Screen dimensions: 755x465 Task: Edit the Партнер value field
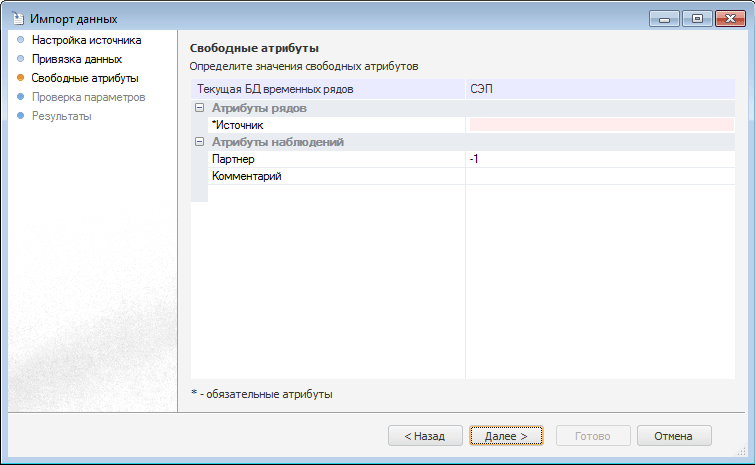click(x=600, y=159)
